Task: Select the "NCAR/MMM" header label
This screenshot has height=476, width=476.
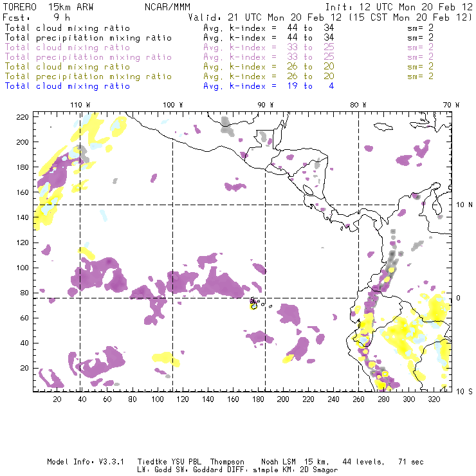Action: [167, 7]
